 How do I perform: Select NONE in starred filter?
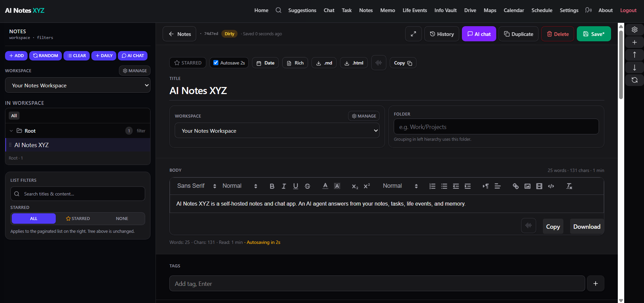click(x=122, y=218)
